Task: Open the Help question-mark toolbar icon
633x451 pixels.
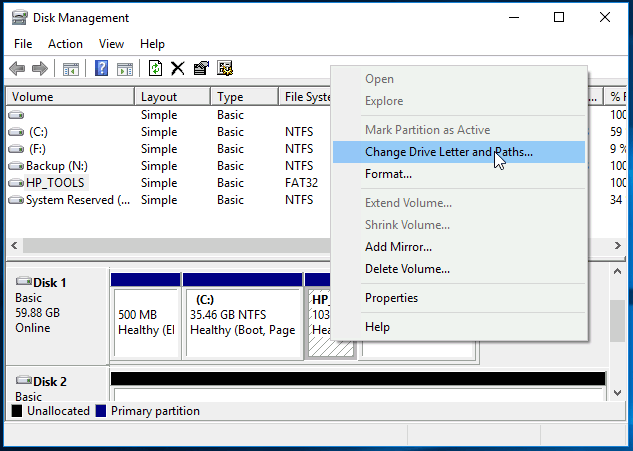Action: point(101,68)
